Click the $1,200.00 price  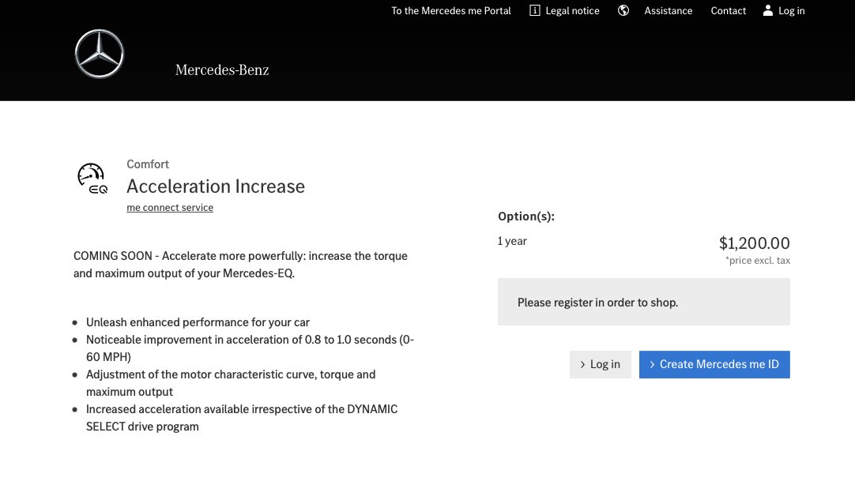point(754,243)
